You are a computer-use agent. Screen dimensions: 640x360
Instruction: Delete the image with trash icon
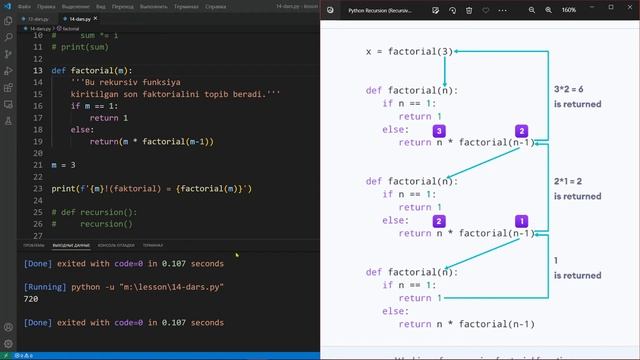click(469, 10)
